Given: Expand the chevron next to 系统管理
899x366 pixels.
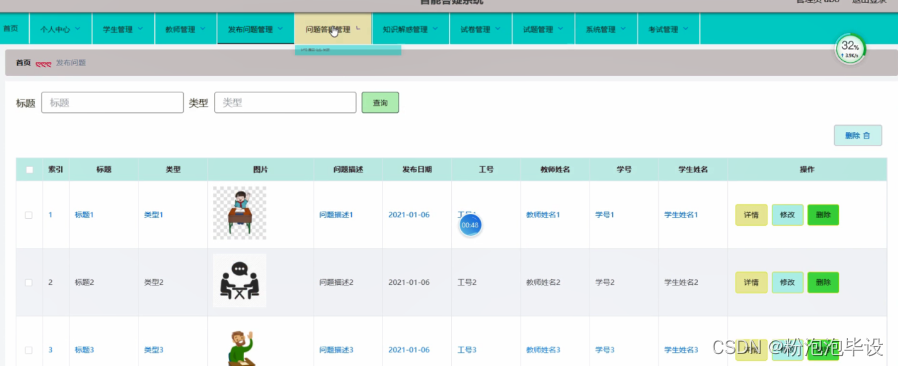Looking at the screenshot, I should pyautogui.click(x=623, y=29).
